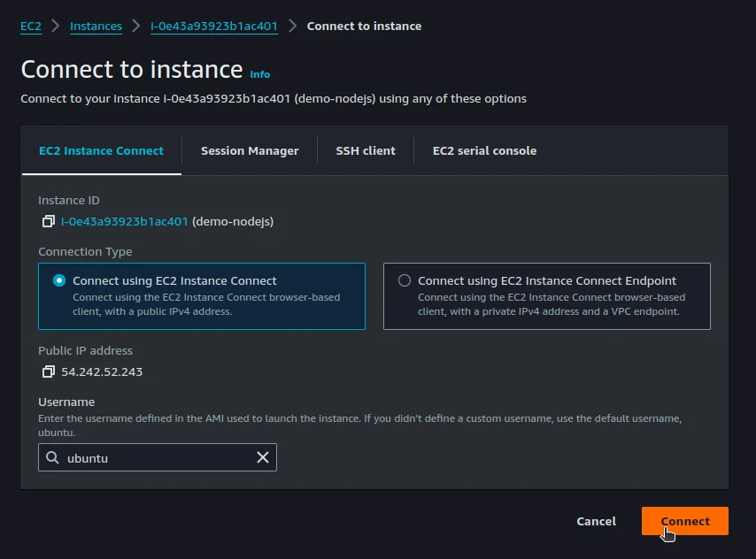Navigate to EC2 in the breadcrumb
This screenshot has width=756, height=559.
pyautogui.click(x=31, y=26)
